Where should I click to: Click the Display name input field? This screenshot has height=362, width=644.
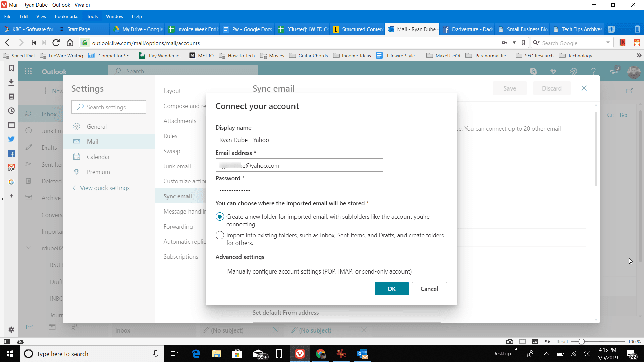(300, 140)
